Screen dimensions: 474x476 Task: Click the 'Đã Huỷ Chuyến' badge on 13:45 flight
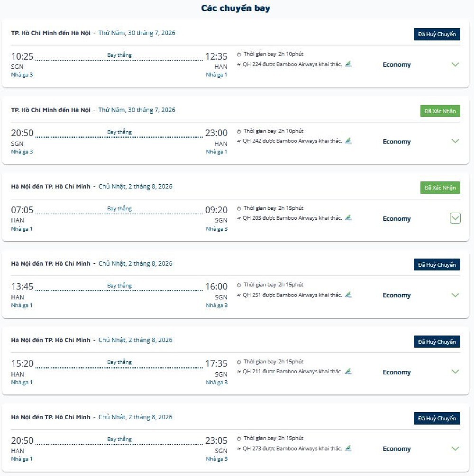point(437,265)
